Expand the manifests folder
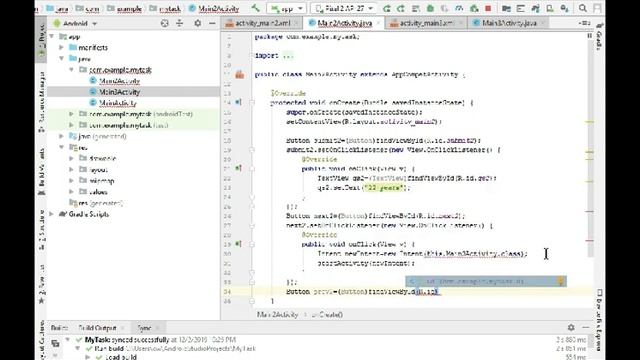 [62, 48]
